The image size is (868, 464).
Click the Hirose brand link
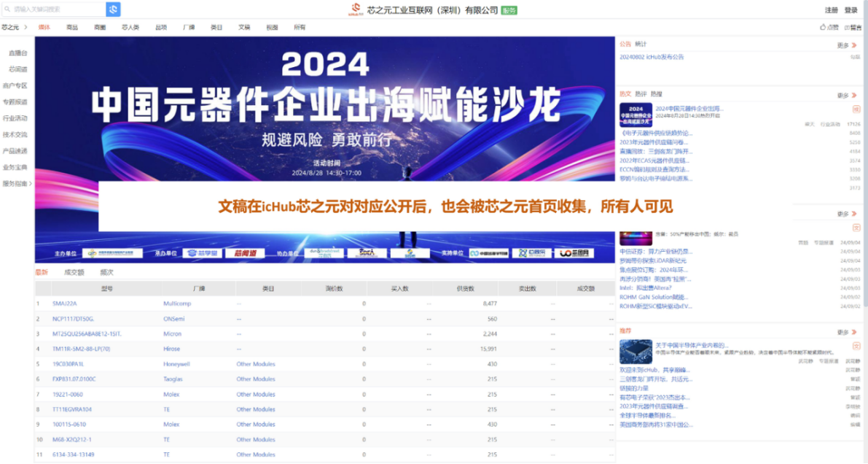[171, 349]
